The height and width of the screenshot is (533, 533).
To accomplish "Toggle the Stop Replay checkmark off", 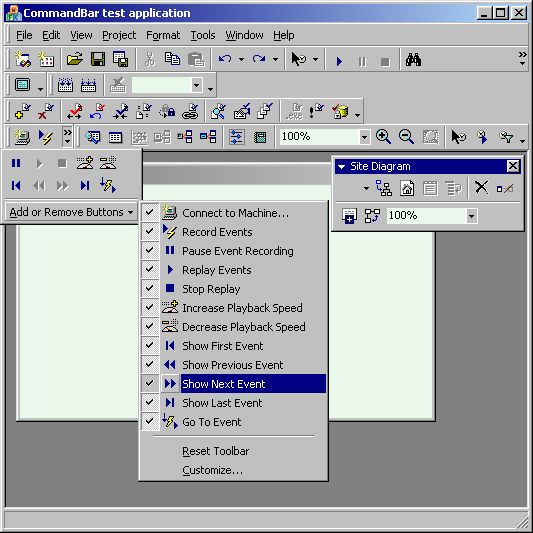I will click(150, 288).
